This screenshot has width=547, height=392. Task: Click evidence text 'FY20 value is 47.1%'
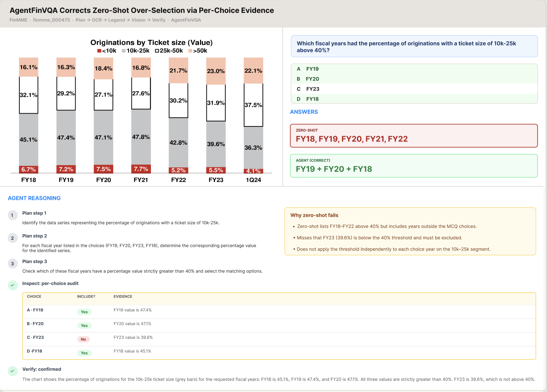coord(132,324)
